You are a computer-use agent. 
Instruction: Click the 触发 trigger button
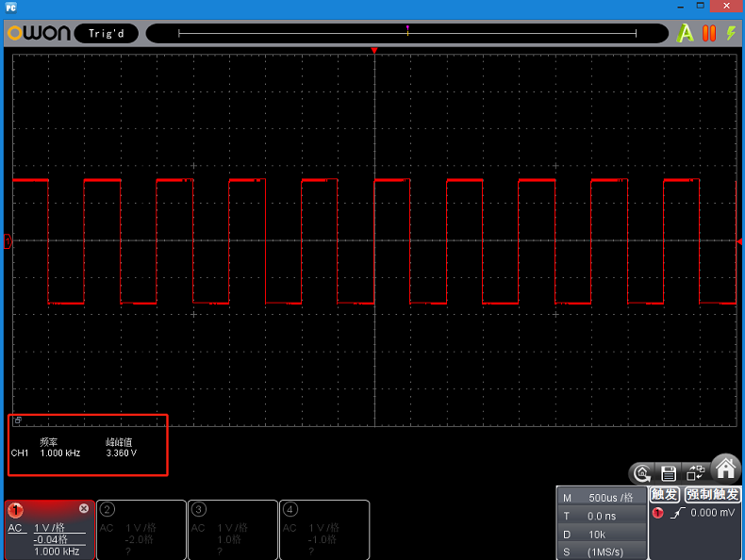click(x=665, y=495)
